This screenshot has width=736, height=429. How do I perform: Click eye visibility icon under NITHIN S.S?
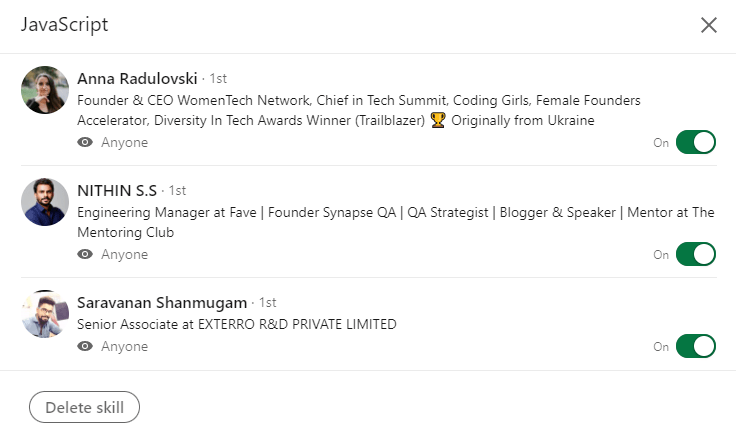tap(85, 255)
